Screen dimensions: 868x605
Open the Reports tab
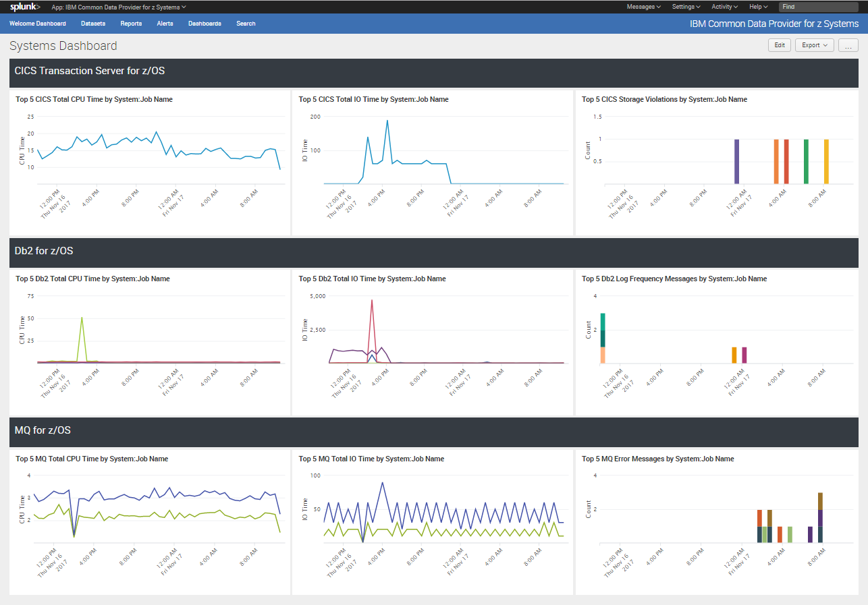131,24
